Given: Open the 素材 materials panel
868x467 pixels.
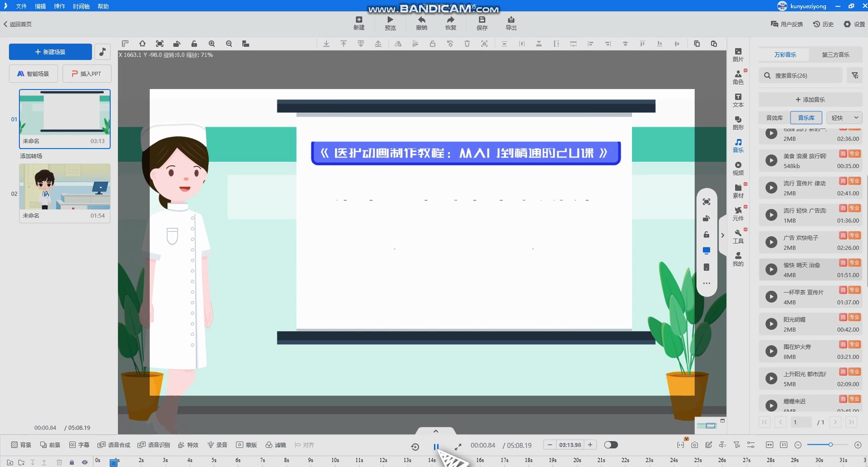Looking at the screenshot, I should (738, 191).
